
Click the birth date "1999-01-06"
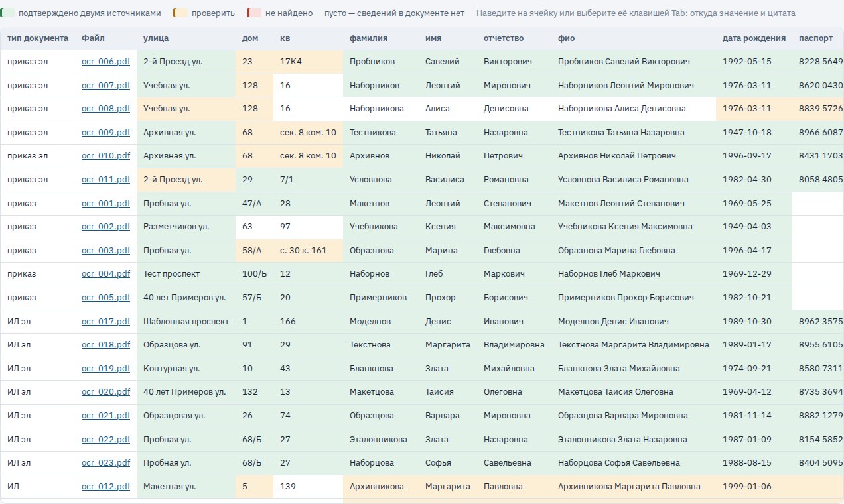click(x=754, y=487)
